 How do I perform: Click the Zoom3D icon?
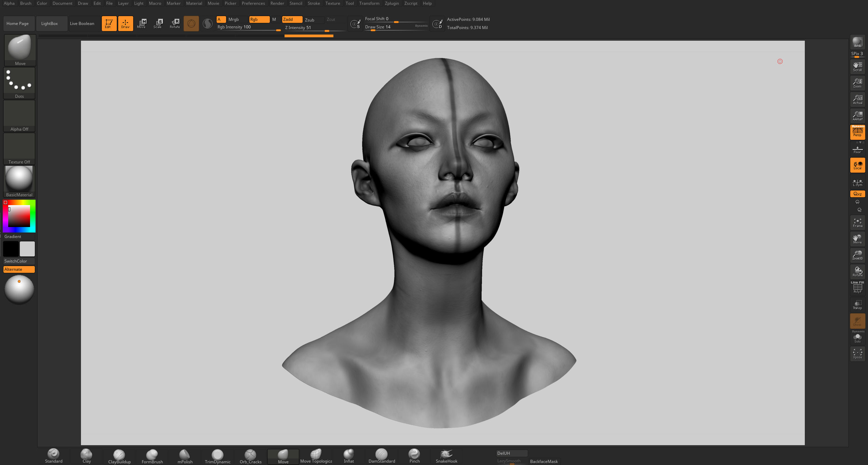(857, 255)
